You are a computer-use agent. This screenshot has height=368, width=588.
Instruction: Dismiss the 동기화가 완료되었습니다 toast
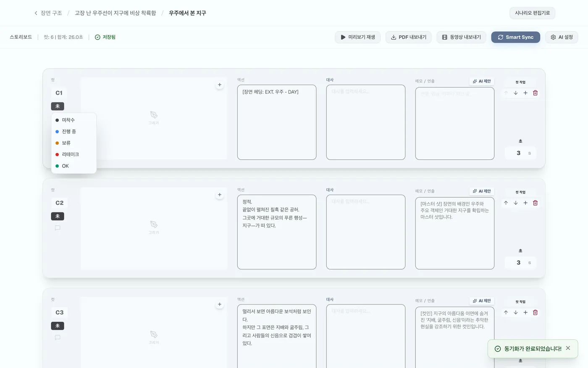coord(568,348)
